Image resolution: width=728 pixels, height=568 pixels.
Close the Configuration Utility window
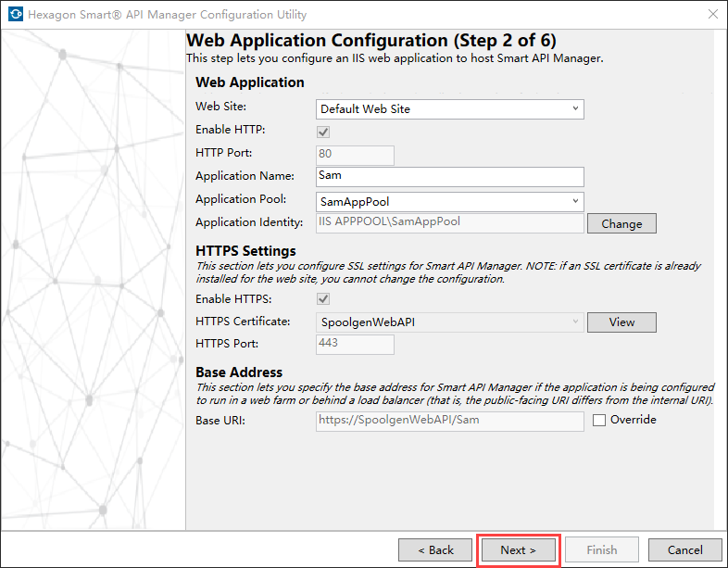click(713, 15)
